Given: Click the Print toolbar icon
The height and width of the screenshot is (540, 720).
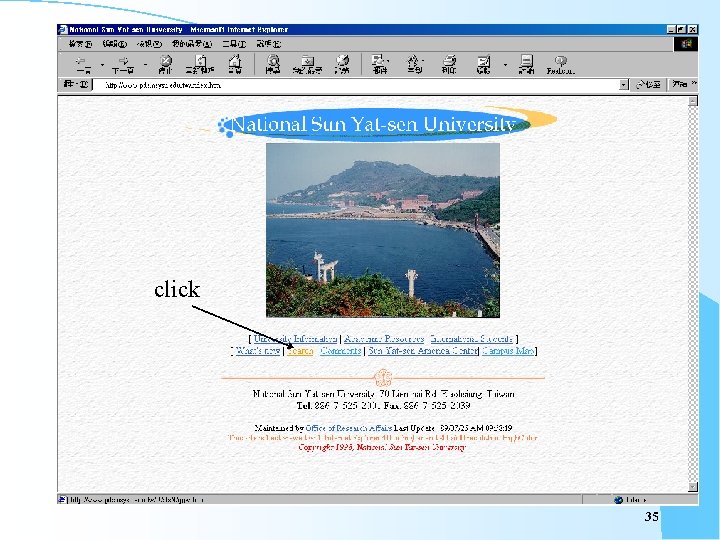Looking at the screenshot, I should (449, 64).
